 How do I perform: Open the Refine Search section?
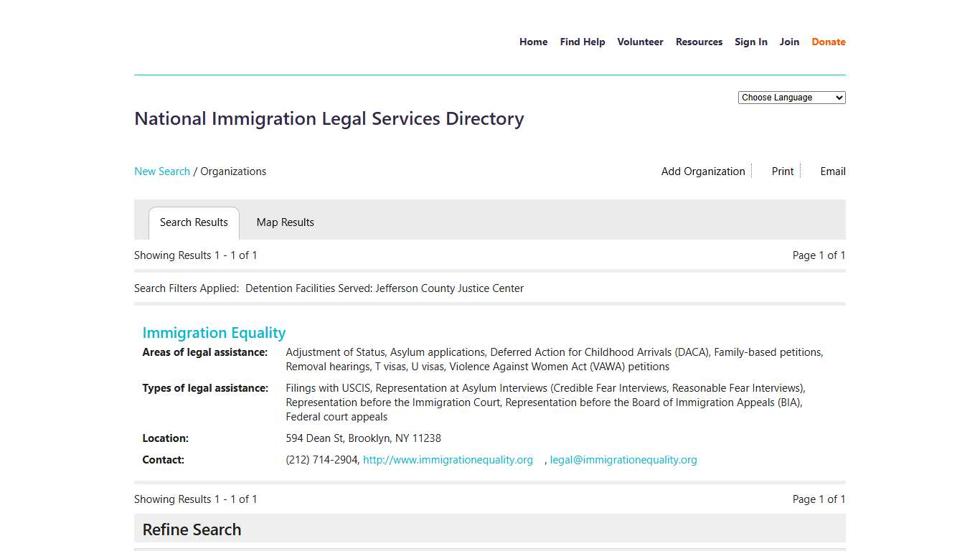tap(192, 529)
